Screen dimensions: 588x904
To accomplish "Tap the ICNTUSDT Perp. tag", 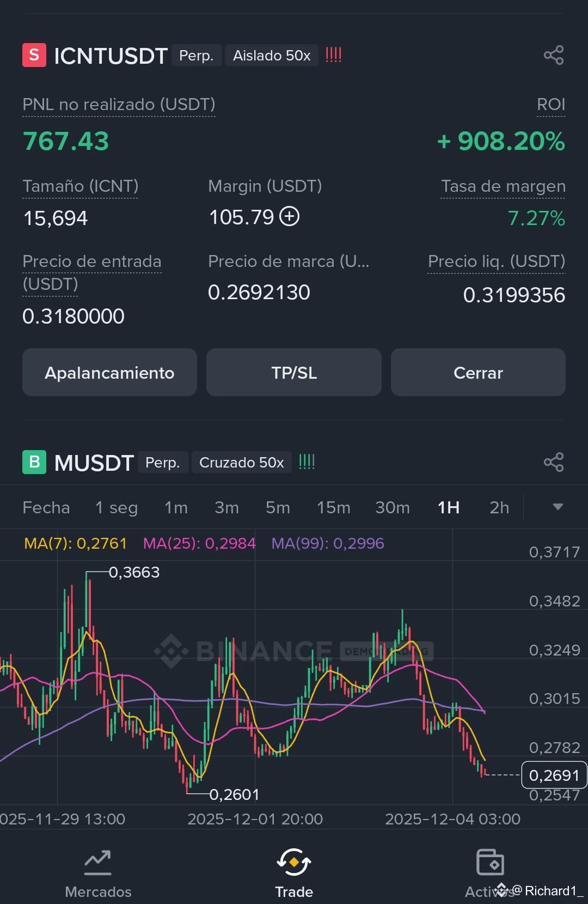I will tap(197, 55).
